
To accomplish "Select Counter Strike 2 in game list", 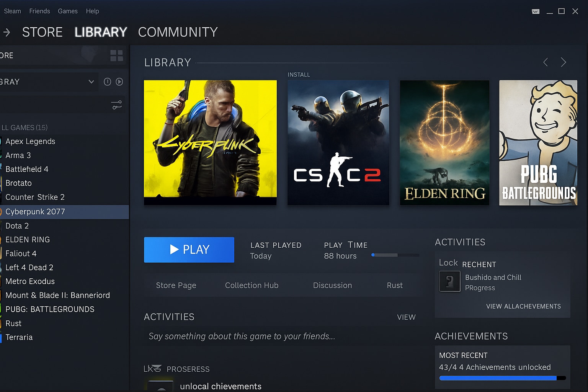I will click(64, 197).
